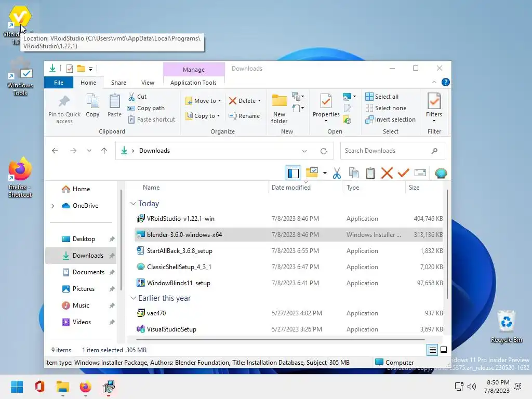The width and height of the screenshot is (532, 399).
Task: Expand the OneDrive tree node
Action: click(x=52, y=206)
